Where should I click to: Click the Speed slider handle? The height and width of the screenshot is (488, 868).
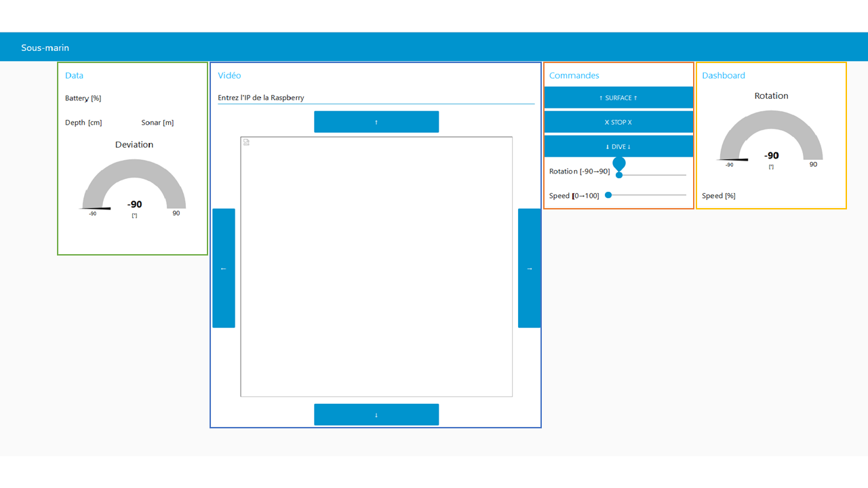608,195
